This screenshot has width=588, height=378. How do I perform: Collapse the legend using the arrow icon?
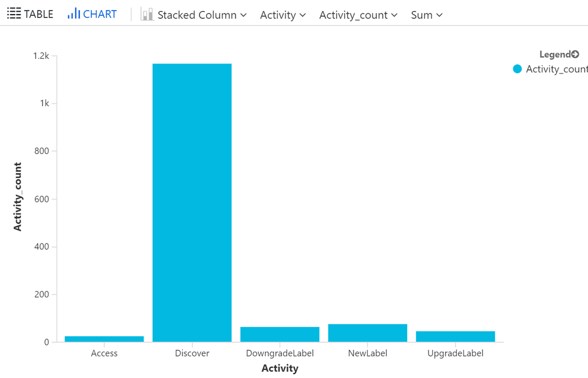[575, 54]
